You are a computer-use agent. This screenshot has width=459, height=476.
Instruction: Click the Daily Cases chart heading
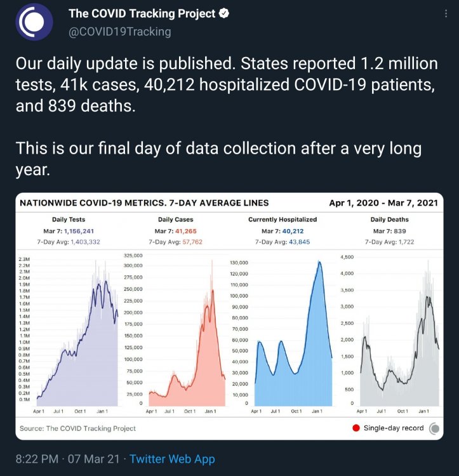pyautogui.click(x=175, y=220)
